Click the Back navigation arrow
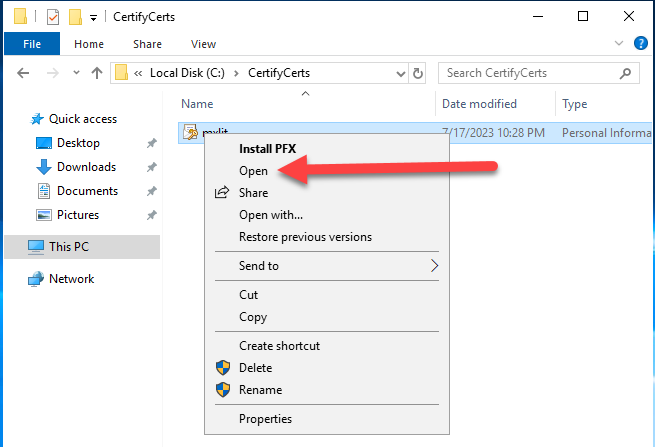 tap(23, 73)
